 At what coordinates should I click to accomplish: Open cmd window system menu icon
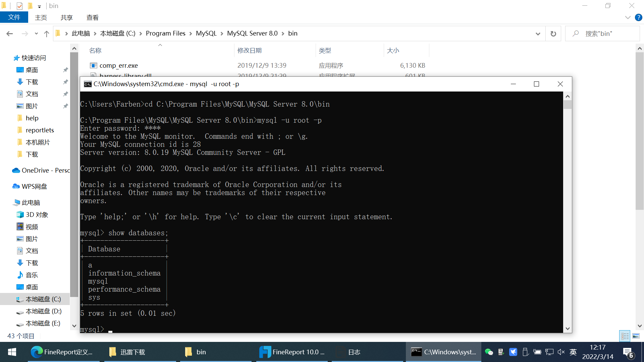(x=88, y=84)
